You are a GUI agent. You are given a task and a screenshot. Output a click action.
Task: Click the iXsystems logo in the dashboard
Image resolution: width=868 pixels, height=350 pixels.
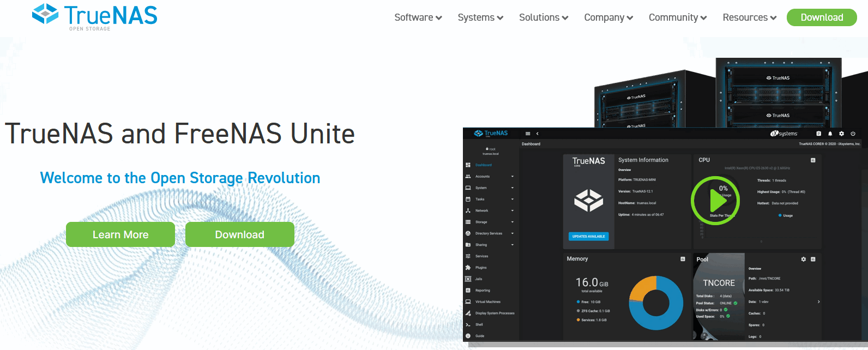click(x=783, y=134)
